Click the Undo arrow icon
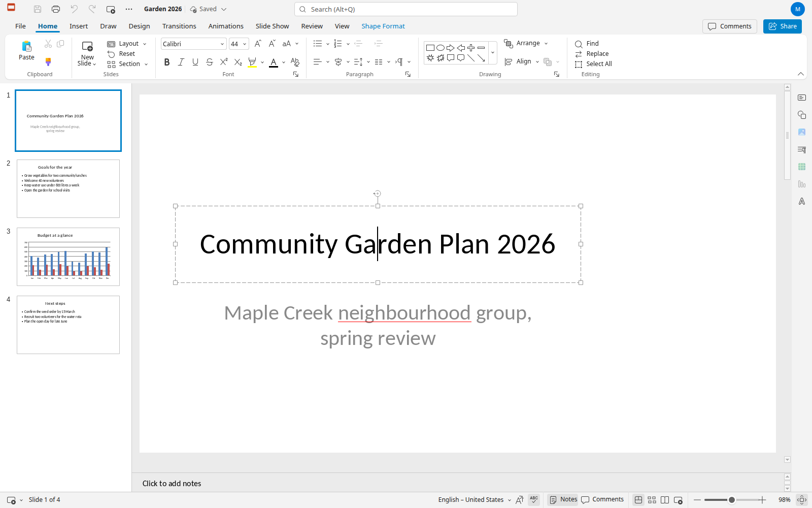This screenshot has width=812, height=508. tap(74, 9)
